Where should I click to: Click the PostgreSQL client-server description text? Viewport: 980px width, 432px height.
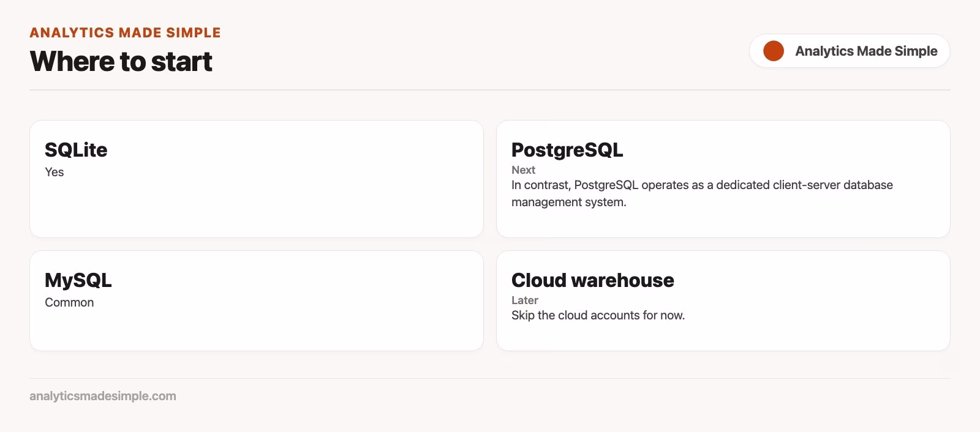[x=702, y=193]
